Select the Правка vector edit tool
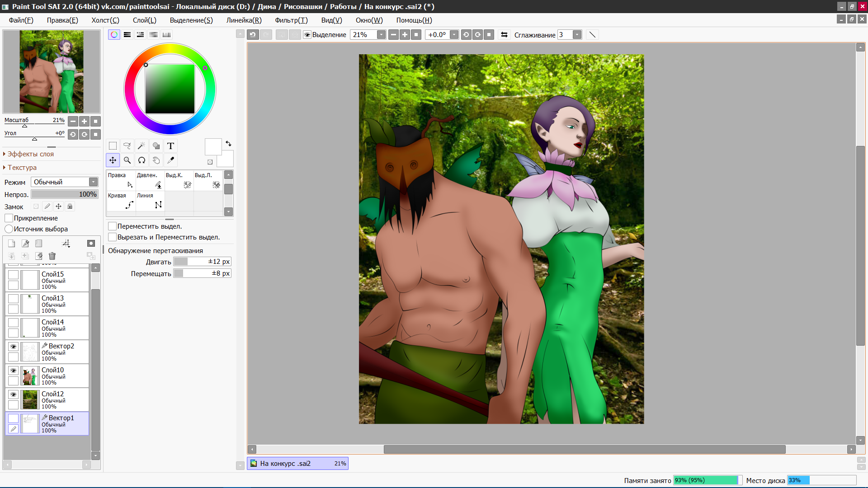The image size is (868, 488). pyautogui.click(x=121, y=180)
